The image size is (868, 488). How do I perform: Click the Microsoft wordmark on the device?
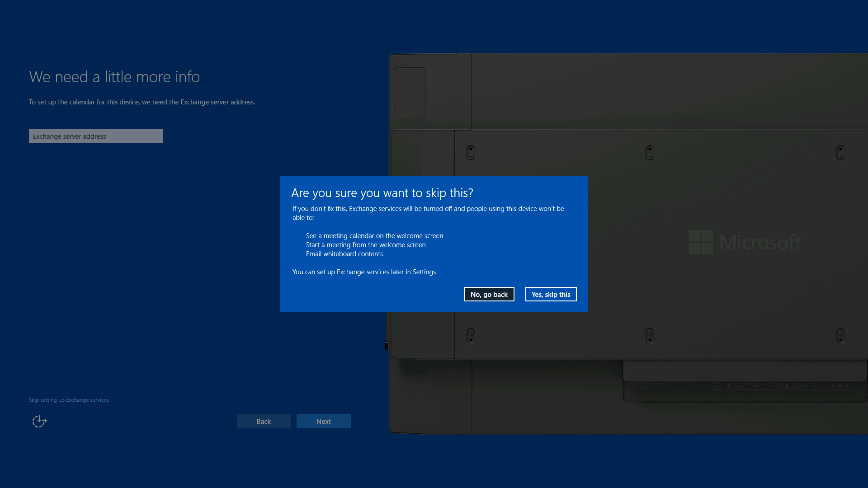pos(759,242)
